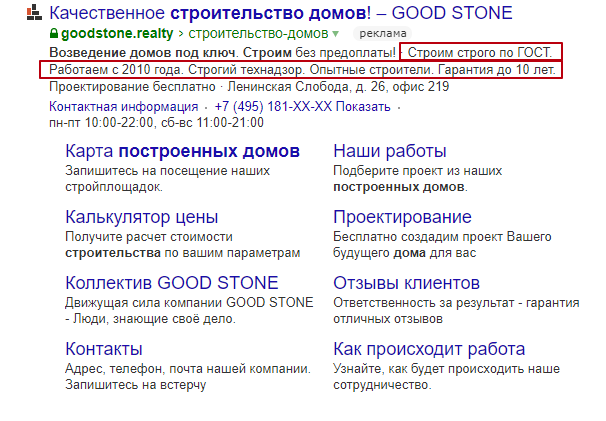606x421 pixels.
Task: Open the goodstone.realty domain link
Action: 117,34
